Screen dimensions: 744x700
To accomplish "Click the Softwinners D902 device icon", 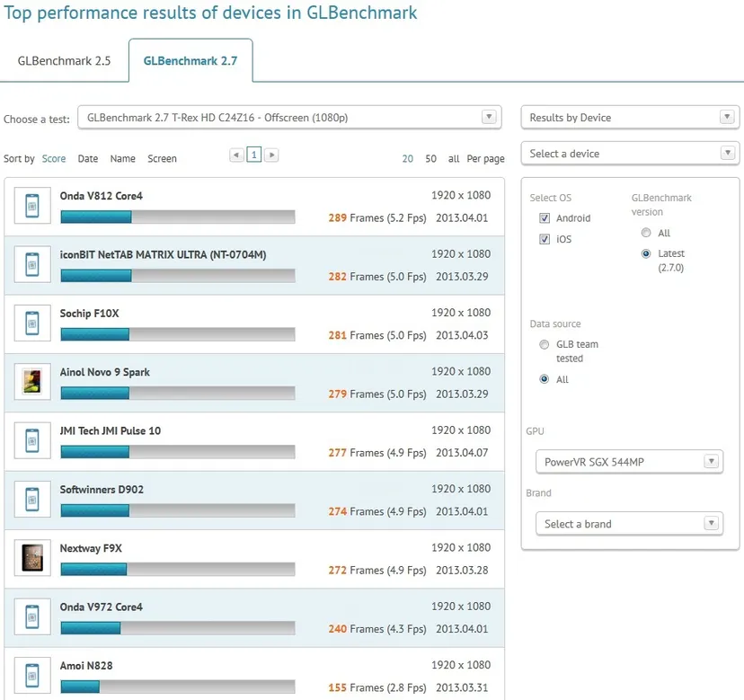I will pyautogui.click(x=32, y=500).
